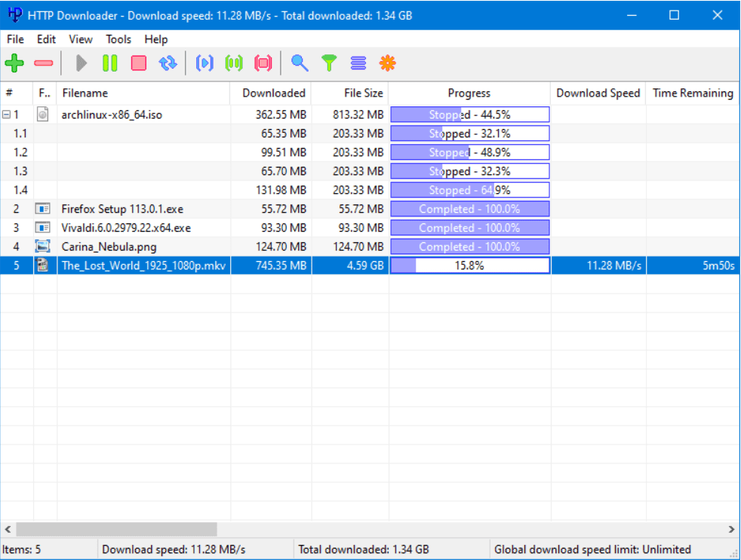Screen dimensions: 741x560
Task: Click the F.. file type column header
Action: click(45, 93)
